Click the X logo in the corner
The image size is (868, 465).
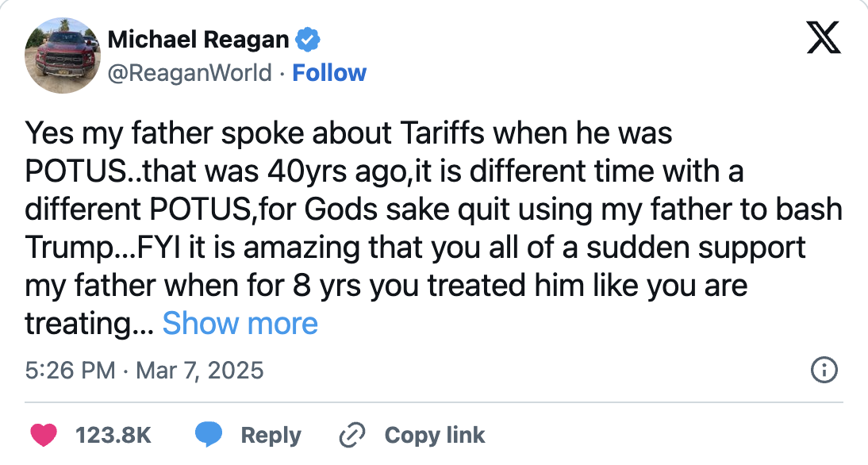coord(823,37)
